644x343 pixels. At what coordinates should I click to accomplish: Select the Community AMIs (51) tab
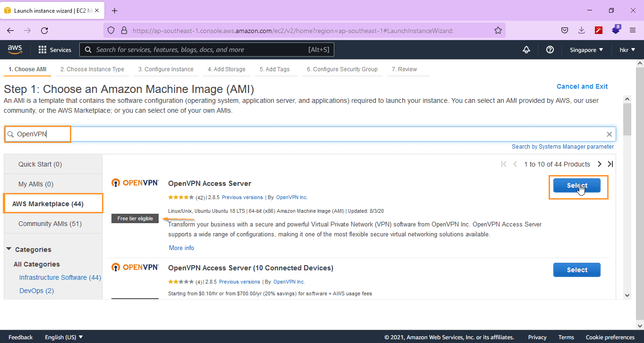(53, 224)
